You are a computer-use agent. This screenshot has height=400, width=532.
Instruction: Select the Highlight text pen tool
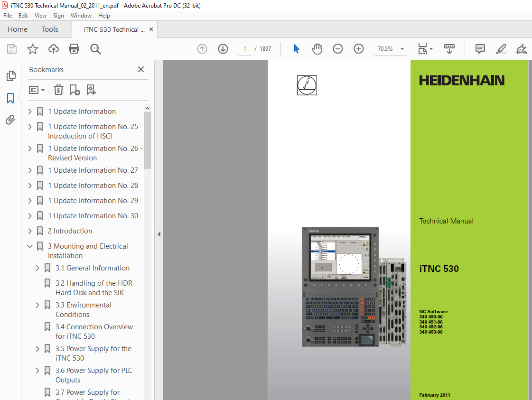pyautogui.click(x=501, y=49)
